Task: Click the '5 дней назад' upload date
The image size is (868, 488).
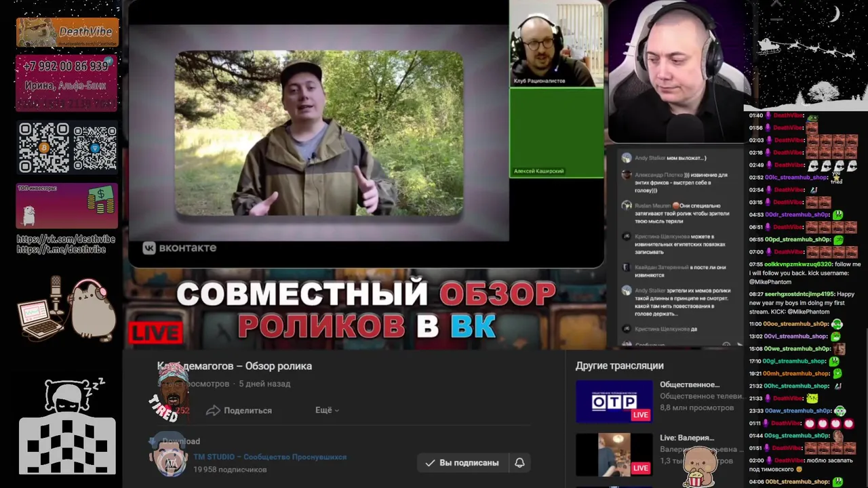Action: 264,384
